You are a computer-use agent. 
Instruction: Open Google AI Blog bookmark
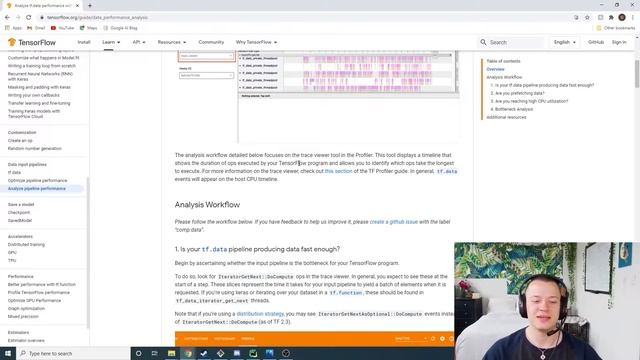point(120,28)
